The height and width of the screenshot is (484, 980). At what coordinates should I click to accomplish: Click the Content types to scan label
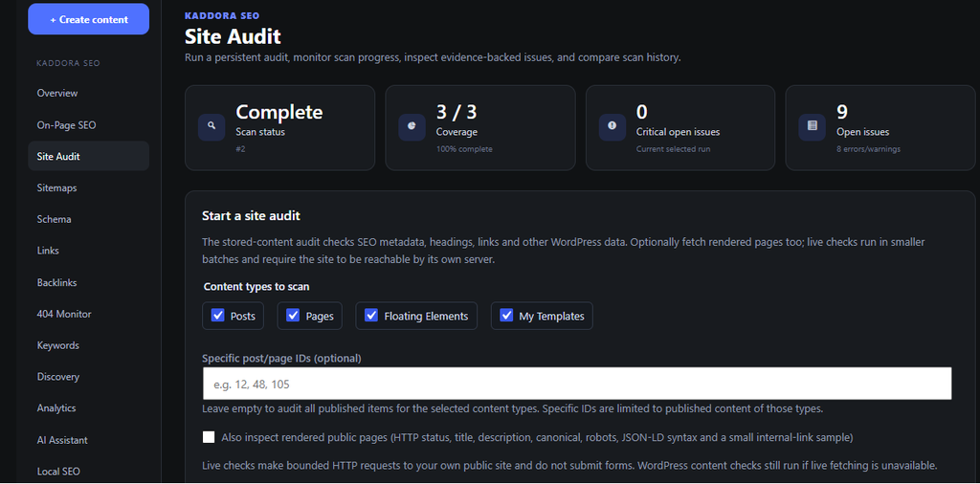[x=256, y=287]
